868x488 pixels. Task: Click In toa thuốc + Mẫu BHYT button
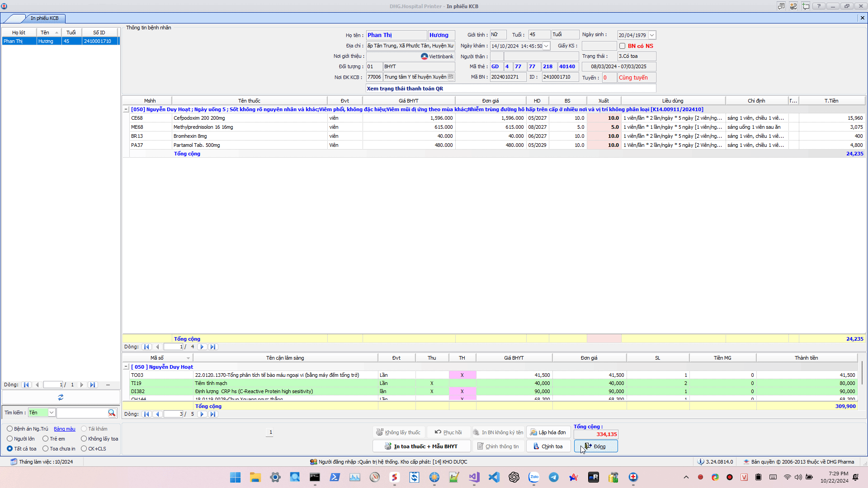click(421, 446)
